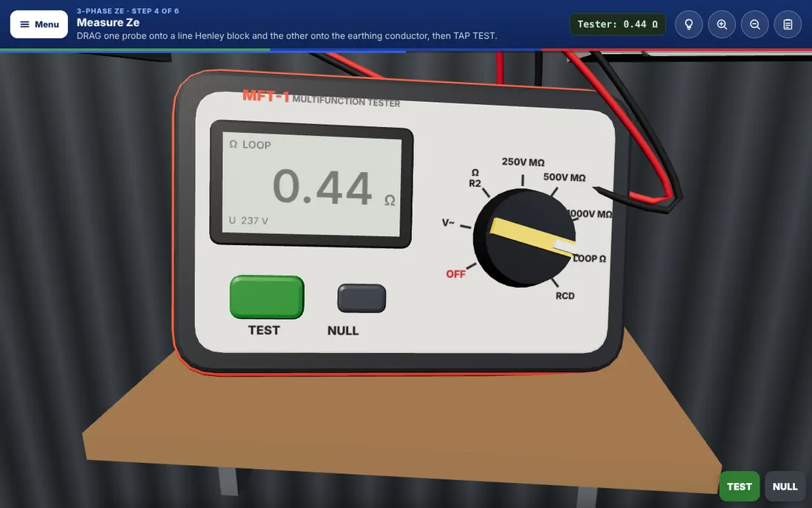The height and width of the screenshot is (508, 812).
Task: Click the black rotary selector dial
Action: point(524,237)
